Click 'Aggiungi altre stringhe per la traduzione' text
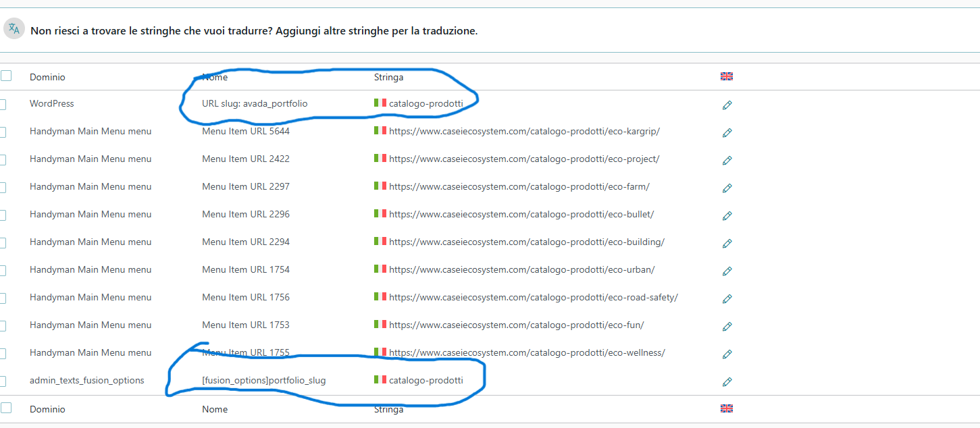 (x=377, y=31)
